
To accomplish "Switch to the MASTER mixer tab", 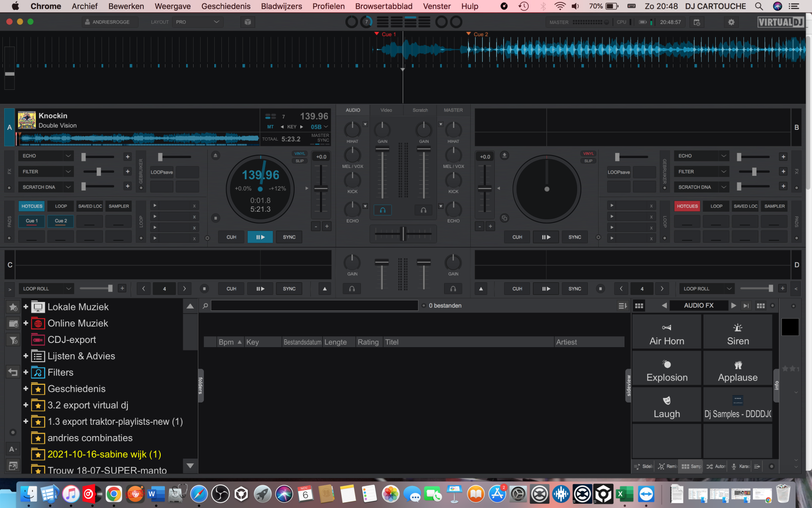I will 453,110.
